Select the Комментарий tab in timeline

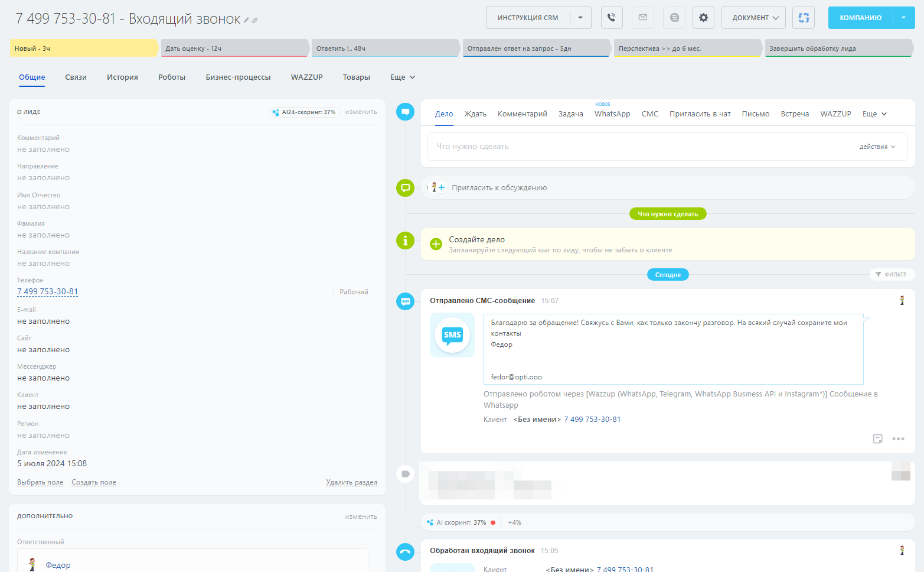[x=522, y=114]
